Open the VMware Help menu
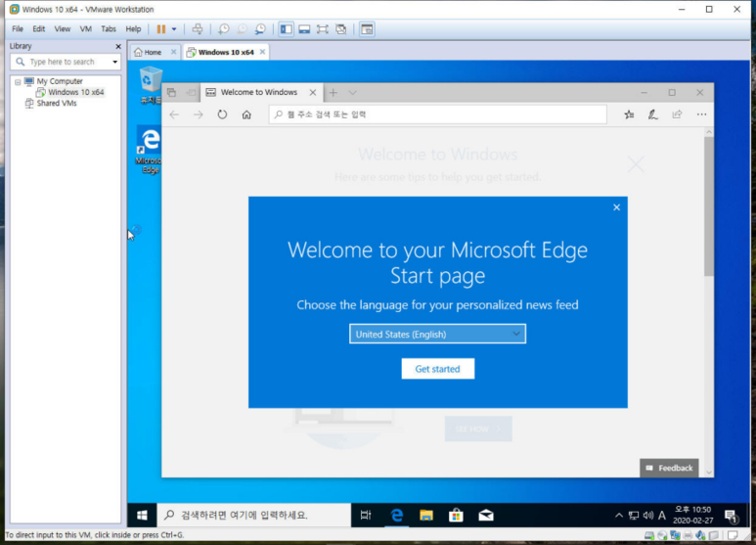Screen dimensions: 756x545 (x=133, y=29)
